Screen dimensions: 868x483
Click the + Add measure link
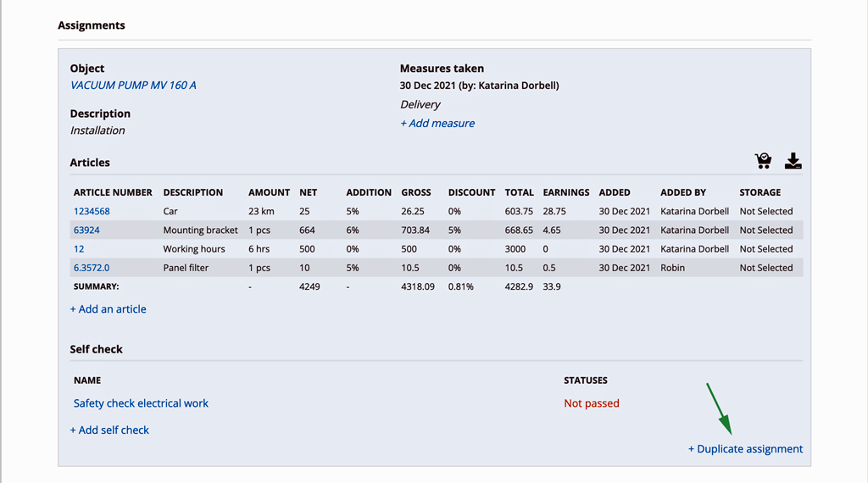click(437, 124)
